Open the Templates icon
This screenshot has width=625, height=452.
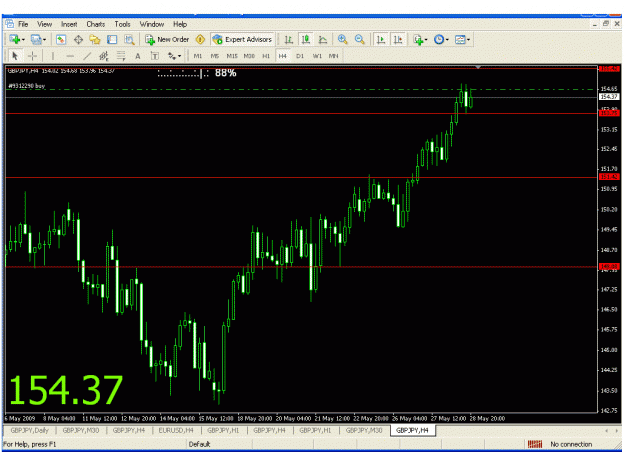[460, 39]
